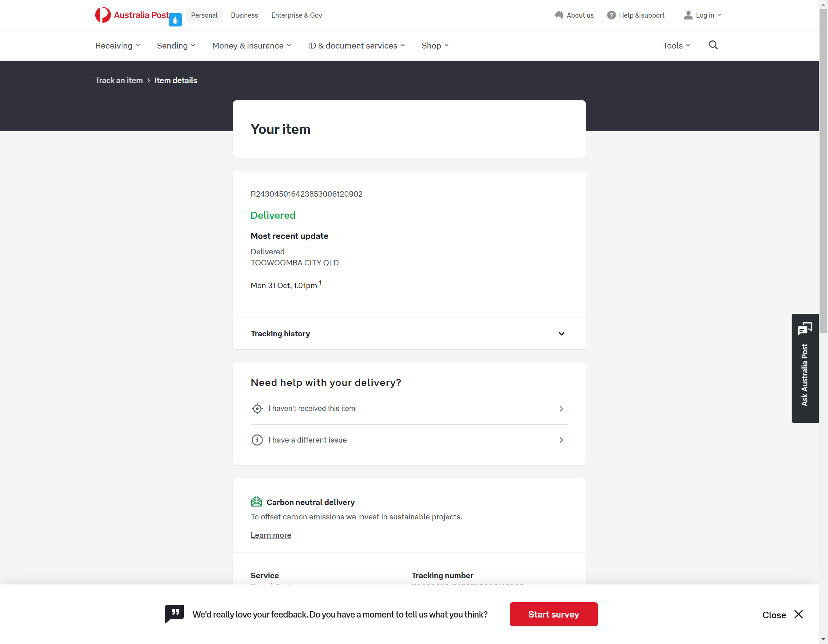The image size is (828, 644).
Task: Click the blue water drop badge icon
Action: pos(175,20)
